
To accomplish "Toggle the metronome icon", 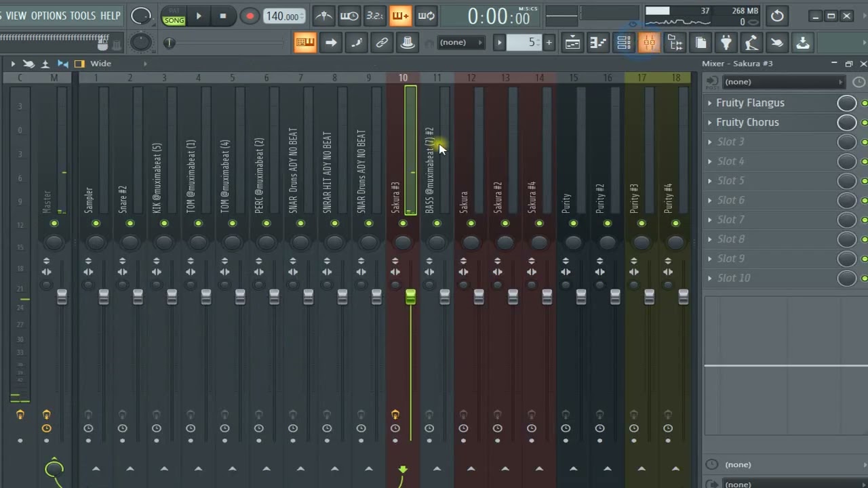I will (x=324, y=16).
